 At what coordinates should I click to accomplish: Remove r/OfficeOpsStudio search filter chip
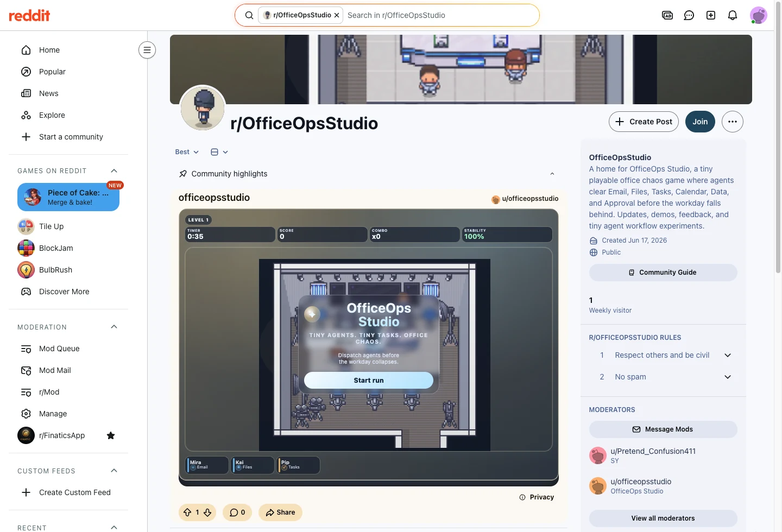(337, 15)
